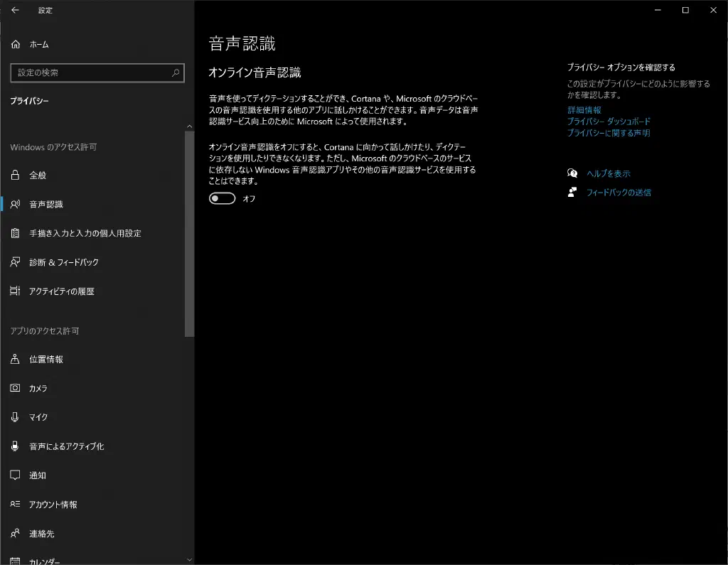Viewport: 728px width, 565px height.
Task: Click the 全般 lock icon
Action: (15, 175)
